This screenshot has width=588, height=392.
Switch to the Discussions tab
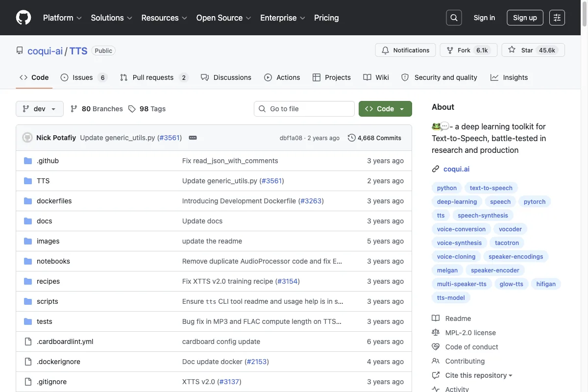226,77
